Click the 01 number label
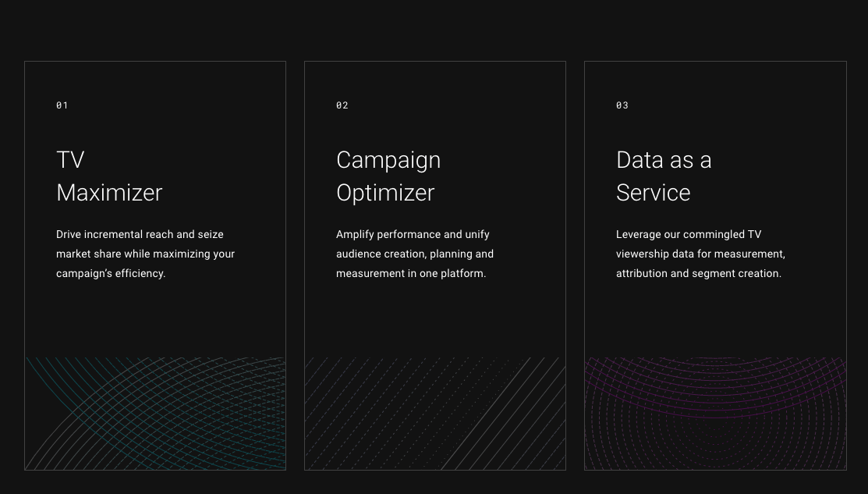 pos(62,105)
